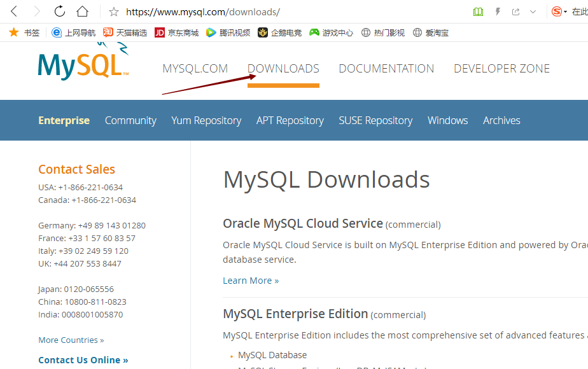Click the Canada phone number line

click(87, 200)
